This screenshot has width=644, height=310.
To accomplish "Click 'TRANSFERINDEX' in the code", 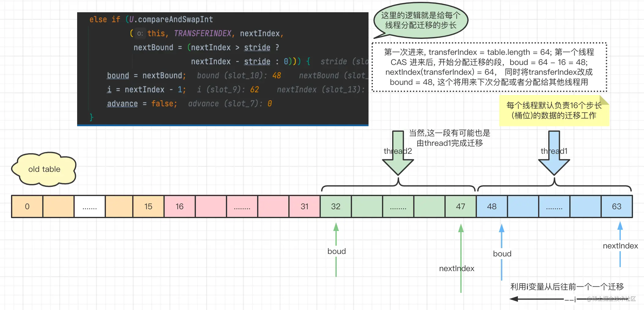I will (x=202, y=33).
